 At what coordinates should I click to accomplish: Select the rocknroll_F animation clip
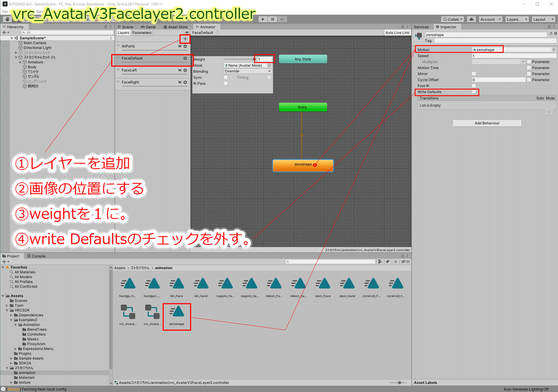[372, 287]
